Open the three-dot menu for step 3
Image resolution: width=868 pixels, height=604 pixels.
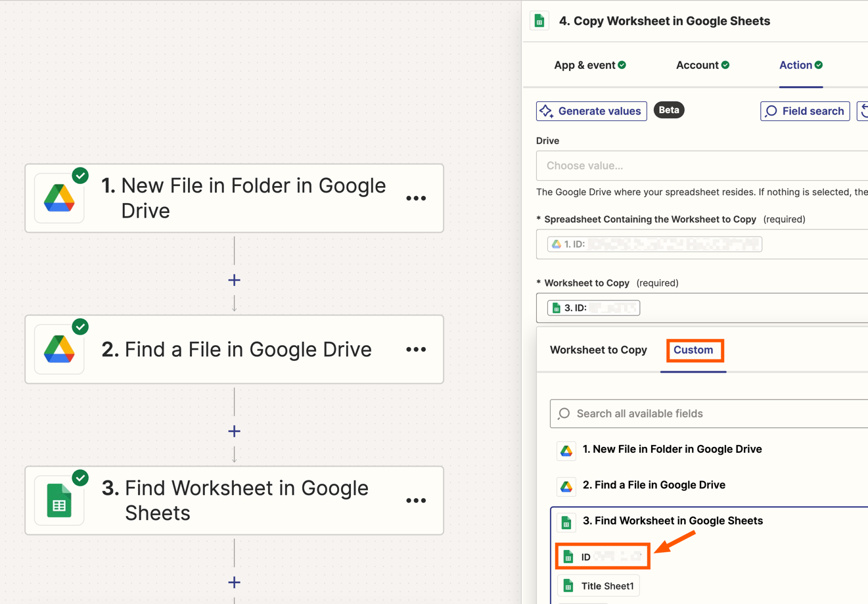pos(416,500)
